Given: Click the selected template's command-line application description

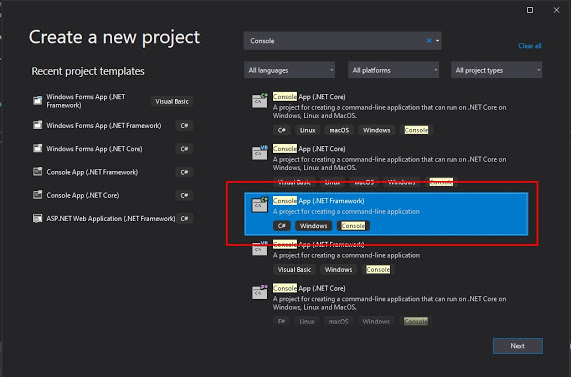Looking at the screenshot, I should (346, 212).
